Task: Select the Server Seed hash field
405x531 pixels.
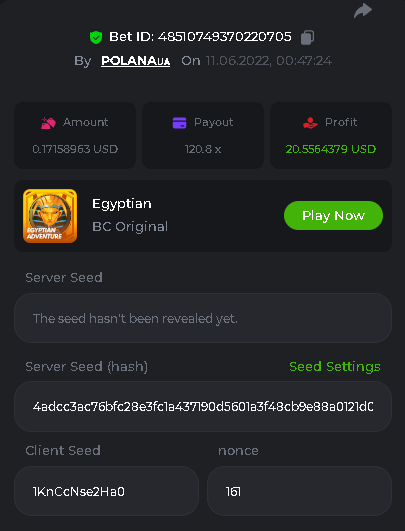Action: click(203, 406)
